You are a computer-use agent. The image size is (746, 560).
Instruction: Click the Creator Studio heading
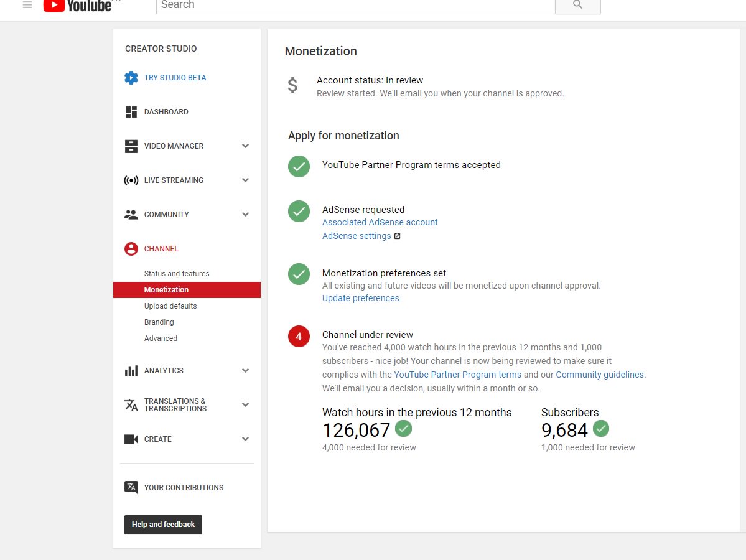161,49
